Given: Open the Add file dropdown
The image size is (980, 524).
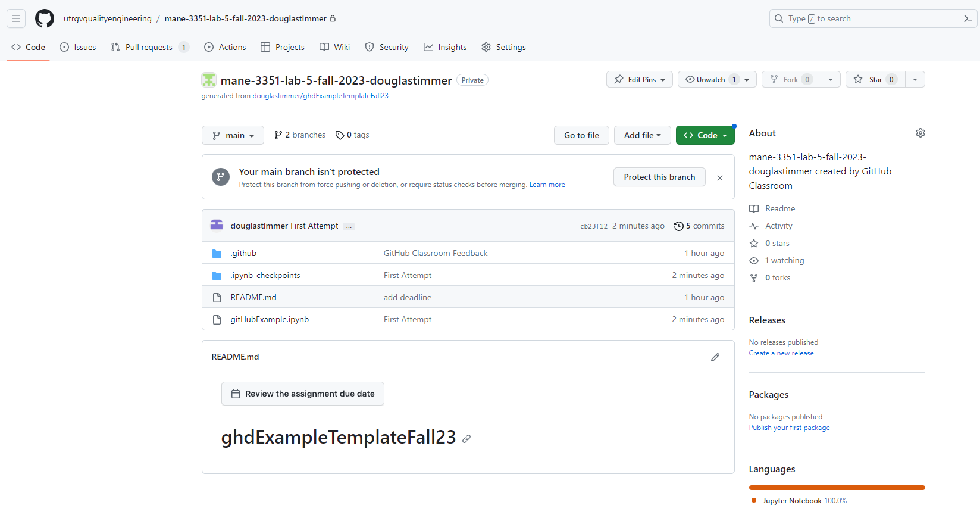Looking at the screenshot, I should click(642, 136).
